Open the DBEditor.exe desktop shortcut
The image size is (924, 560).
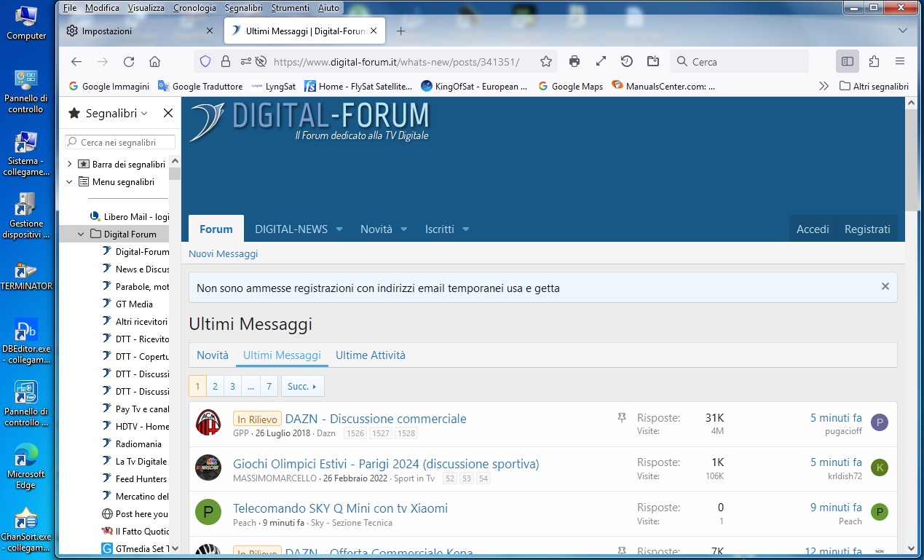(26, 342)
